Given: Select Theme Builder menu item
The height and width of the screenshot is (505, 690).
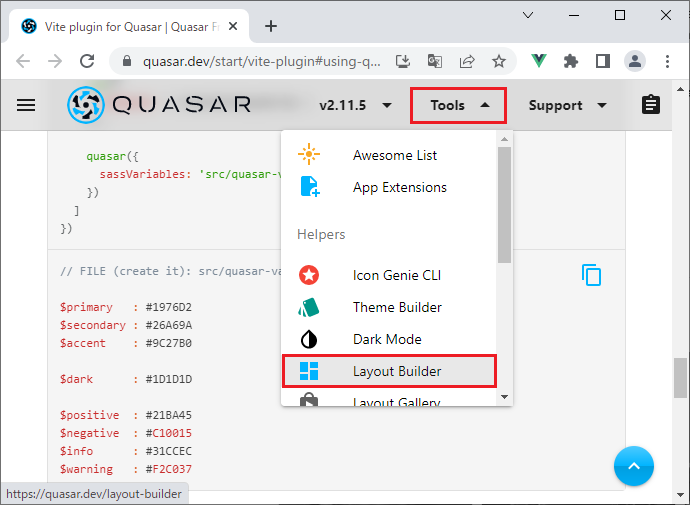Looking at the screenshot, I should (x=389, y=307).
